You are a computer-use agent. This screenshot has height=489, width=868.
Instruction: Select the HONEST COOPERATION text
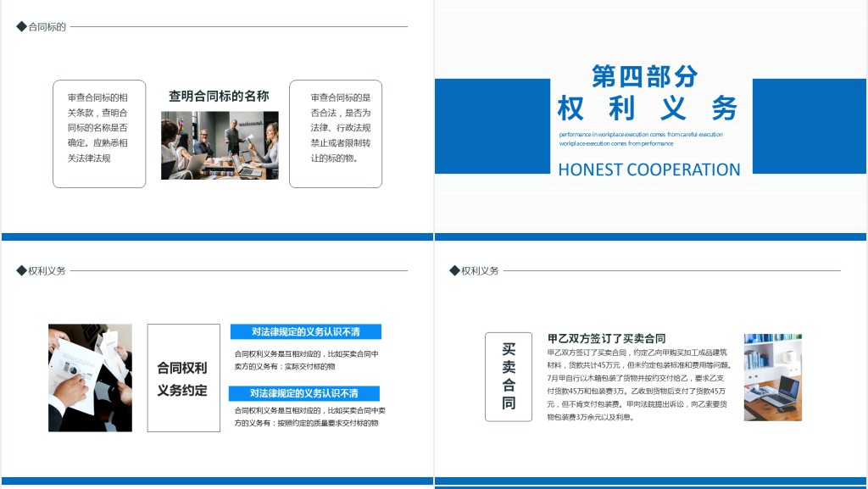[648, 169]
